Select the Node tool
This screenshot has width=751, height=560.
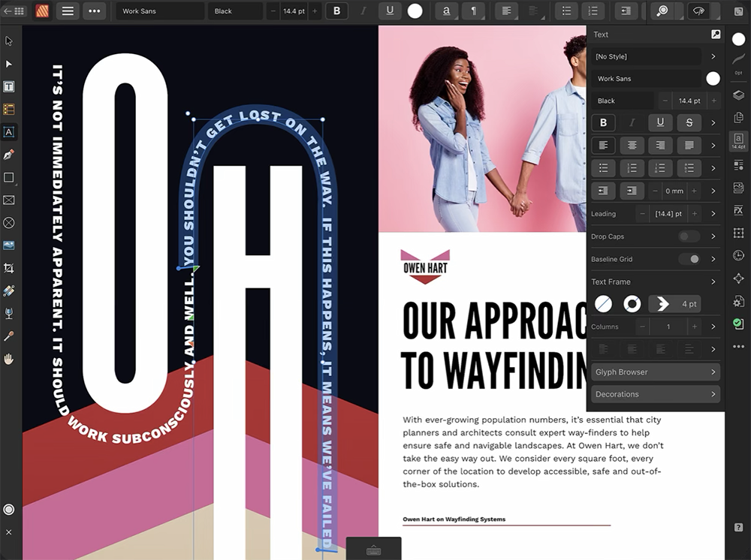(8, 64)
